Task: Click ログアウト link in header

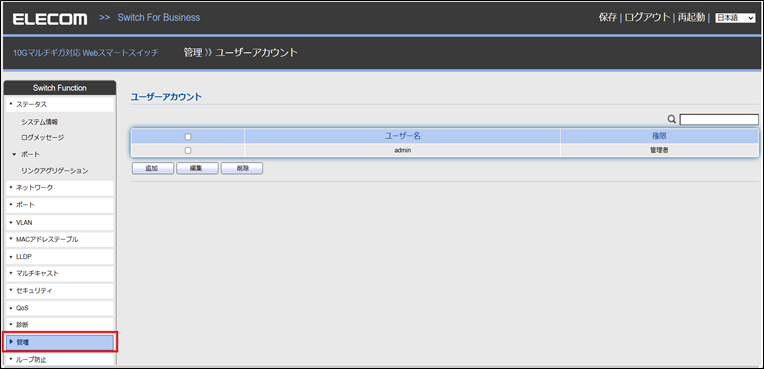Action: 648,18
